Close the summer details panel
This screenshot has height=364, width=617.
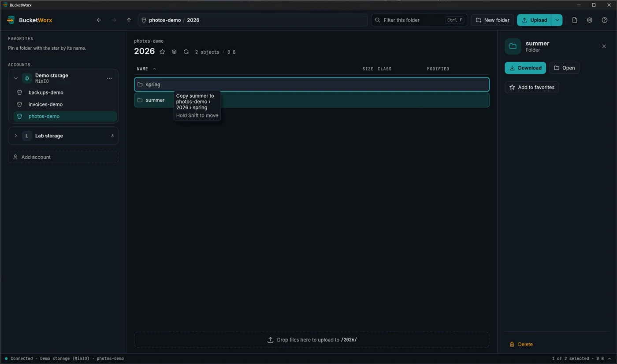[x=604, y=46]
